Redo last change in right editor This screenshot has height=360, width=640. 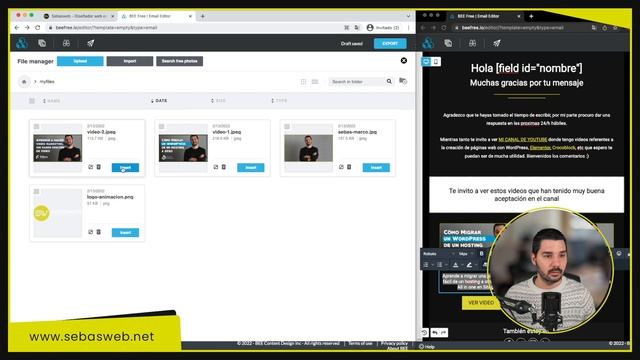pos(443,333)
